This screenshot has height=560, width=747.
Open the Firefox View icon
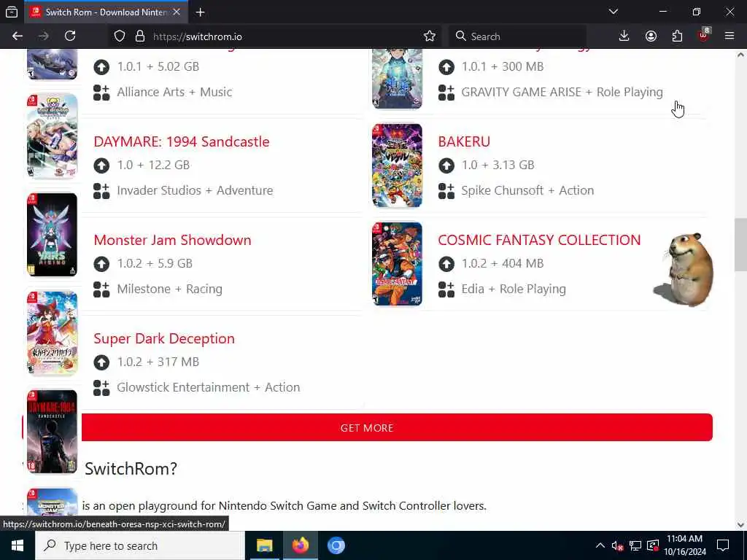tap(12, 12)
